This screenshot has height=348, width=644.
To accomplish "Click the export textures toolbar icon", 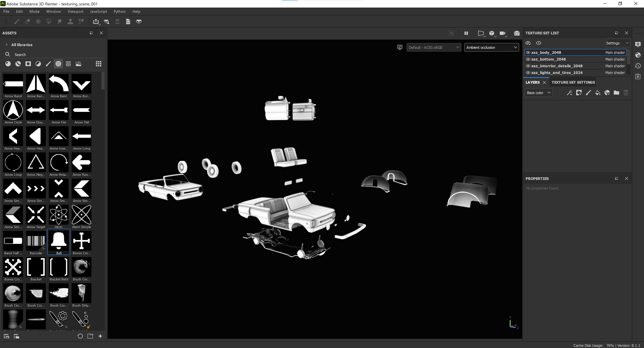I will (96, 21).
